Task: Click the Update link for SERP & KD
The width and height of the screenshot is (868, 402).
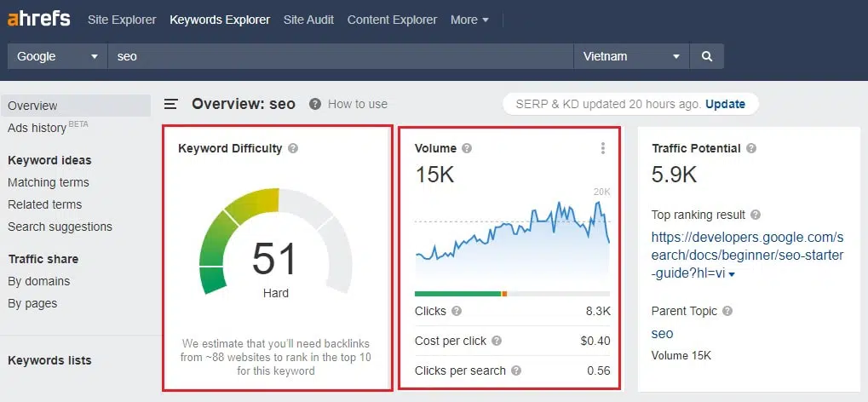Action: click(725, 104)
